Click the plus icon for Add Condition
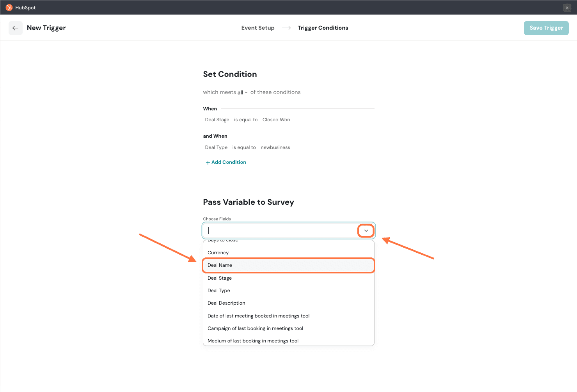 click(208, 163)
